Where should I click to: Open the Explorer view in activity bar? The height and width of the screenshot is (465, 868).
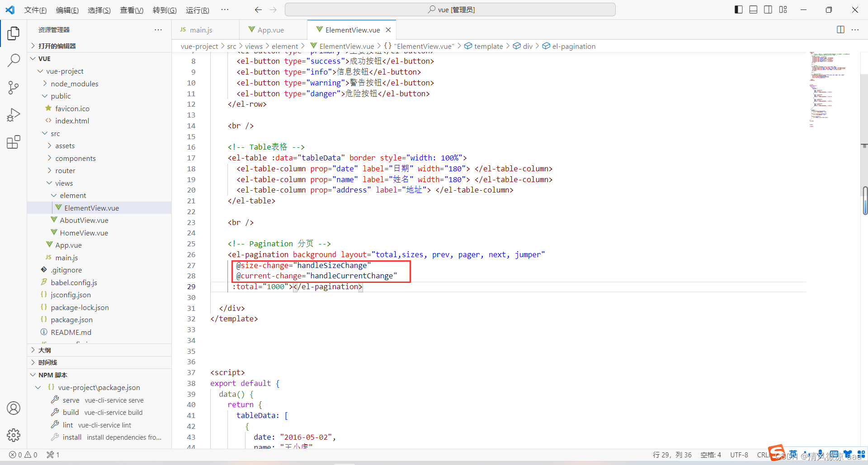pyautogui.click(x=14, y=33)
